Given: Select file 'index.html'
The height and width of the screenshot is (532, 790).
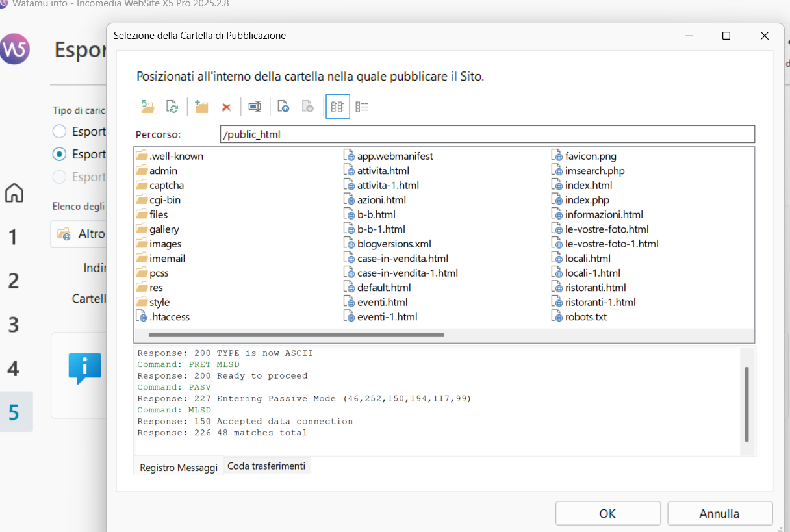Looking at the screenshot, I should 589,185.
